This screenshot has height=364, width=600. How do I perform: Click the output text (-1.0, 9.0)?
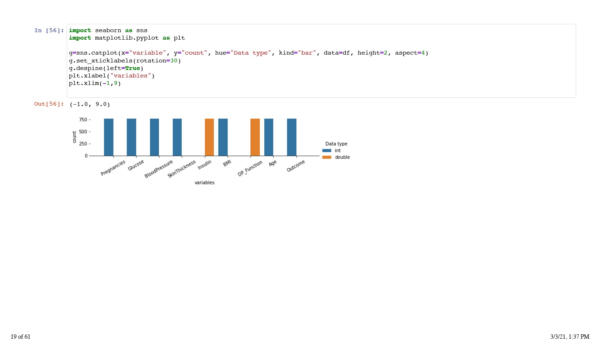coord(90,105)
